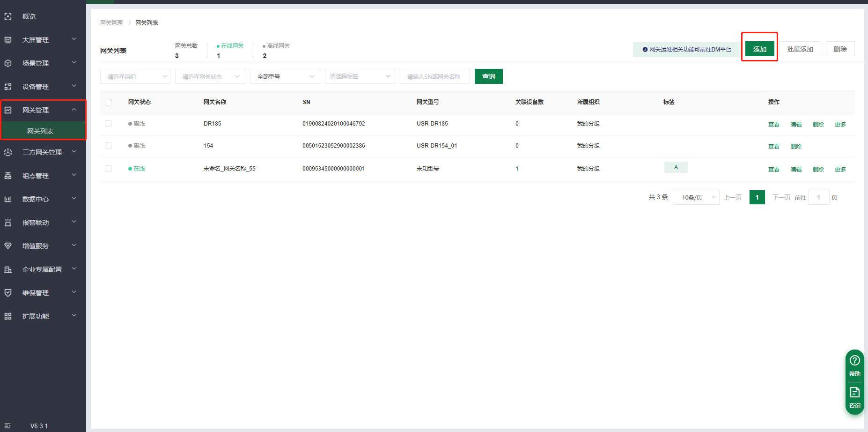Viewport: 868px width, 432px height.
Task: Expand the 10条/页 page size dropdown
Action: (x=696, y=197)
